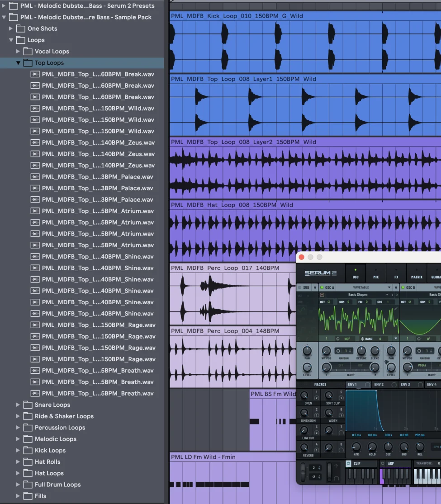Image resolution: width=441 pixels, height=504 pixels.
Task: Click the OSC A WT POS knob
Action: click(326, 351)
